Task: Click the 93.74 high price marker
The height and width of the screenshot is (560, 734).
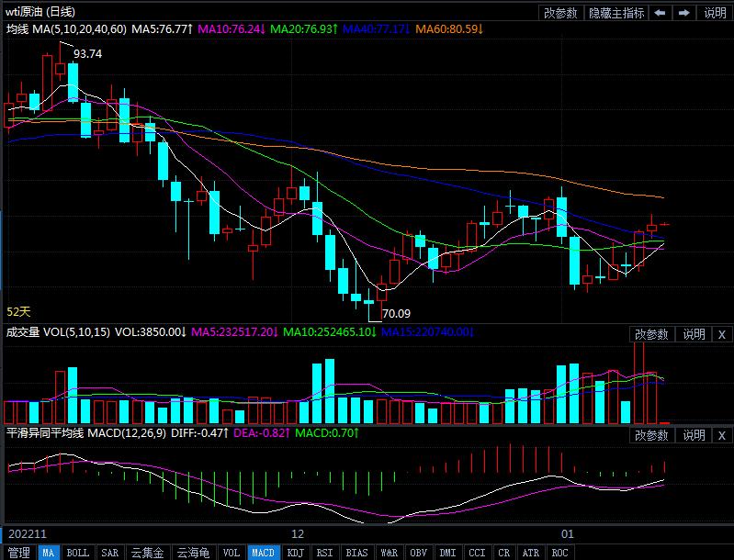Action: click(x=87, y=54)
